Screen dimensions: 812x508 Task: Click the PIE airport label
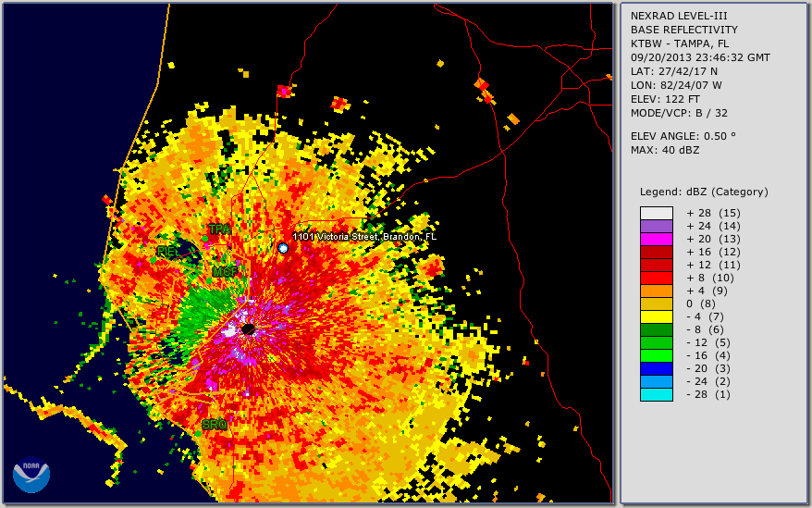point(166,252)
